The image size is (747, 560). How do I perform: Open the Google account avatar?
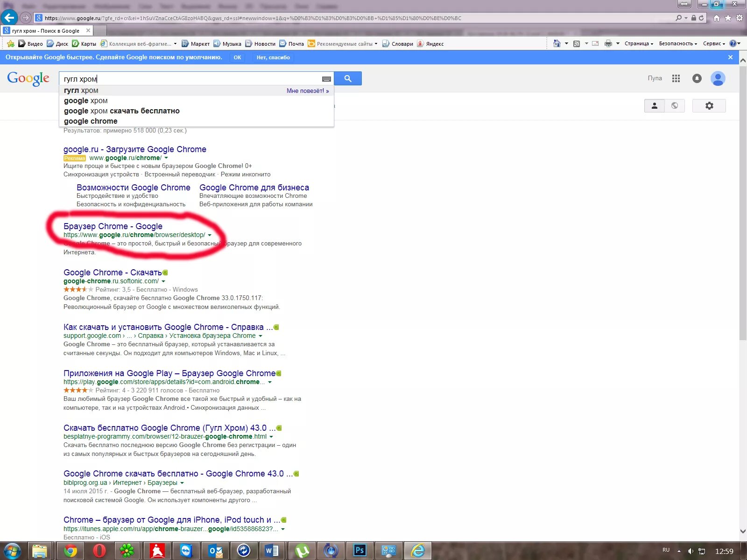pyautogui.click(x=718, y=78)
